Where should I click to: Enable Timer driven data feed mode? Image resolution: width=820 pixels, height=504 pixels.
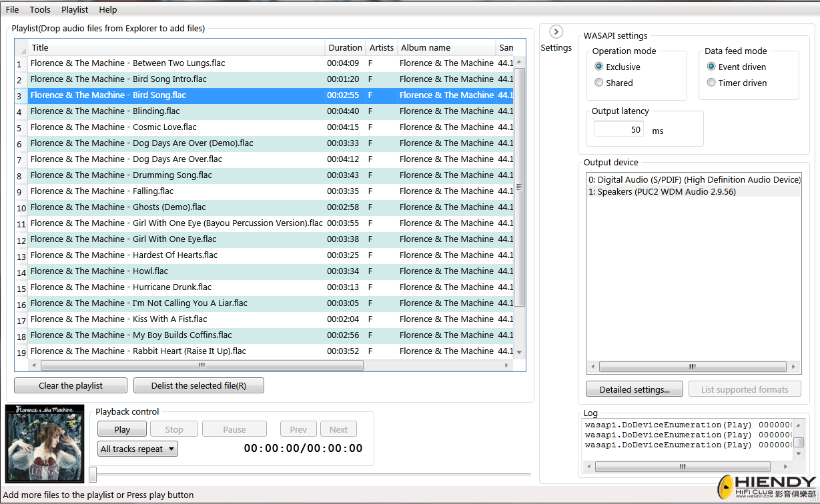[711, 82]
